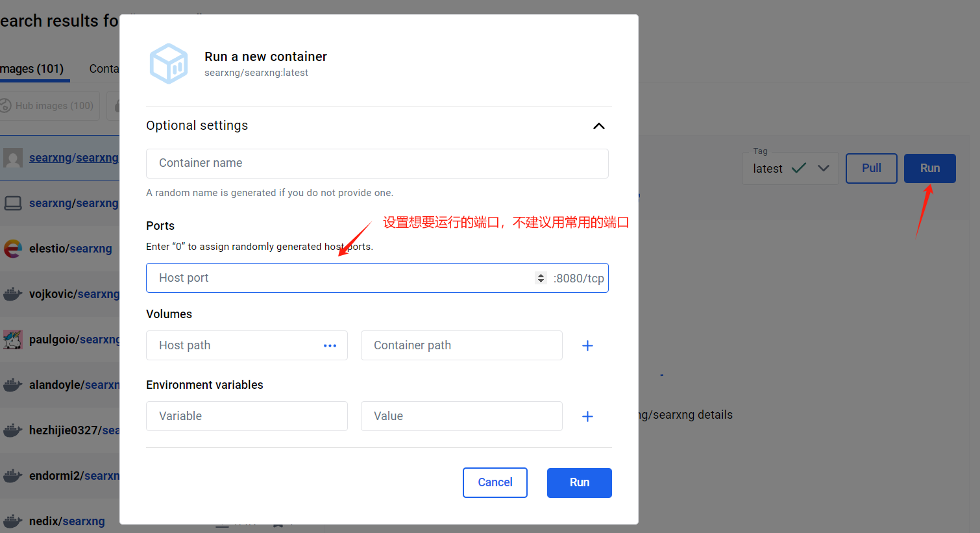Click the avatar icon on the highlighted searxng/searxng row

pos(13,158)
